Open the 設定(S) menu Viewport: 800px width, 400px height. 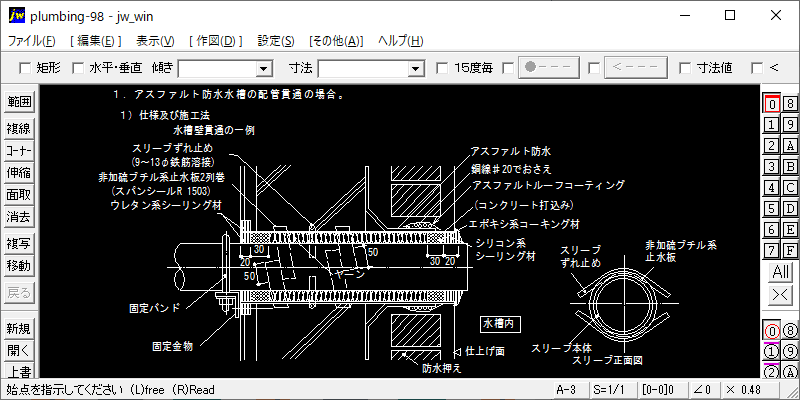276,41
